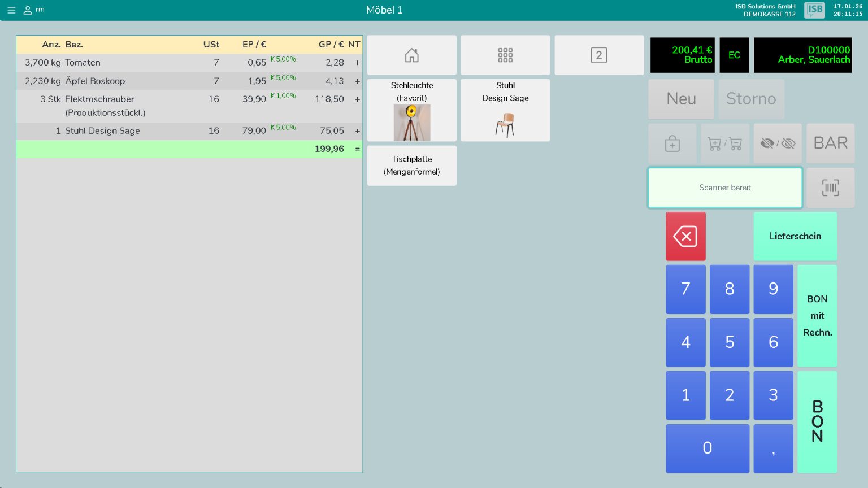868x488 pixels.
Task: Toggle the eye visibility button
Action: tap(778, 144)
